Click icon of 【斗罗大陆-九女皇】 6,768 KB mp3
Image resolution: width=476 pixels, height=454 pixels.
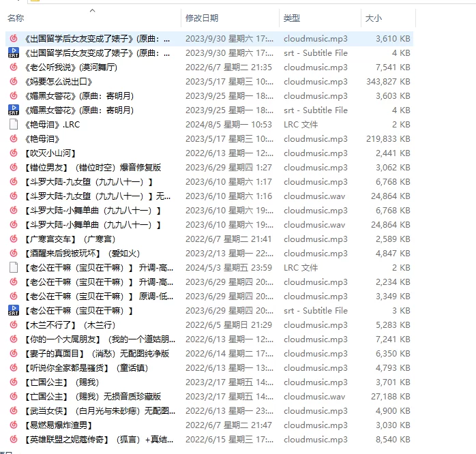coord(14,182)
